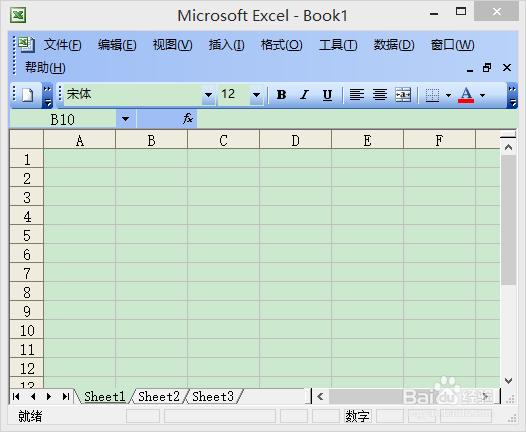Click into the formula bar
The height and width of the screenshot is (432, 526).
357,119
